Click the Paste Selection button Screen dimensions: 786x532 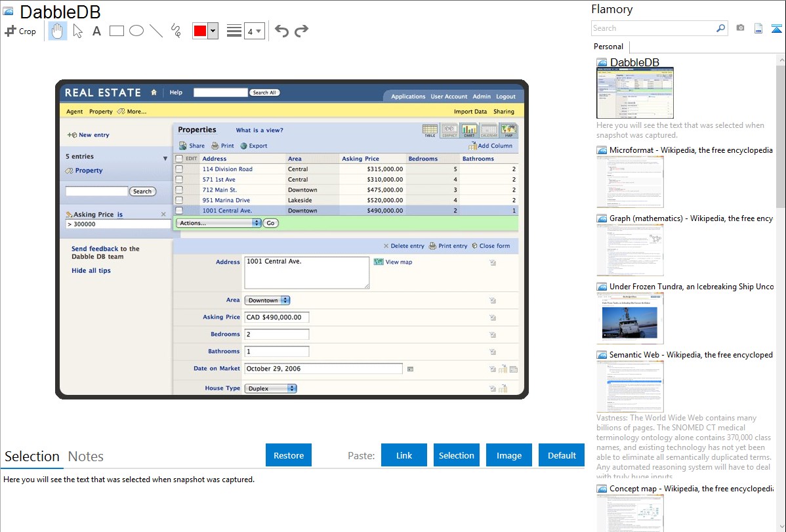tap(456, 455)
